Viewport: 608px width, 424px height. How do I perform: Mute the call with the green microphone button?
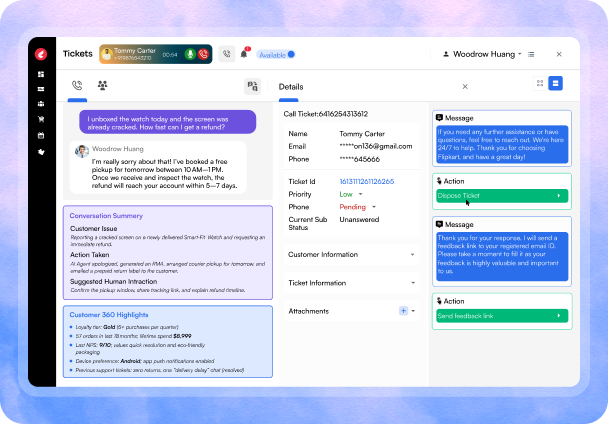click(190, 54)
